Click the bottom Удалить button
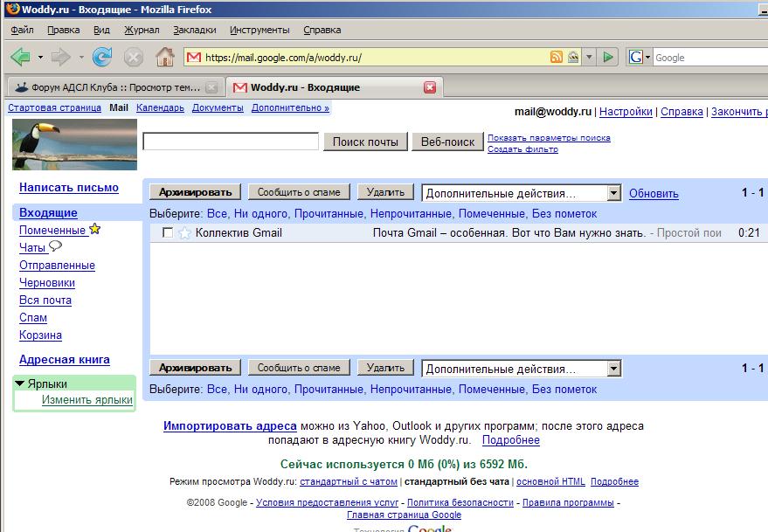This screenshot has width=768, height=532. [x=385, y=368]
